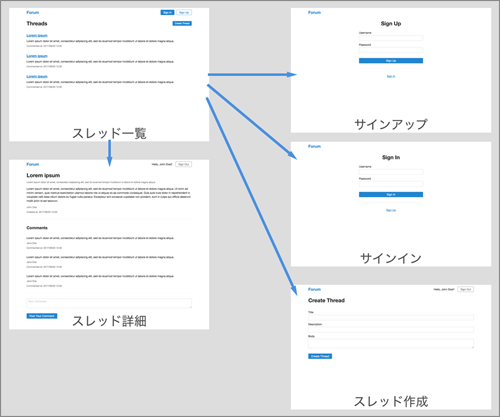Focus the Title field on Create Thread form
The height and width of the screenshot is (417, 500).
click(x=391, y=318)
